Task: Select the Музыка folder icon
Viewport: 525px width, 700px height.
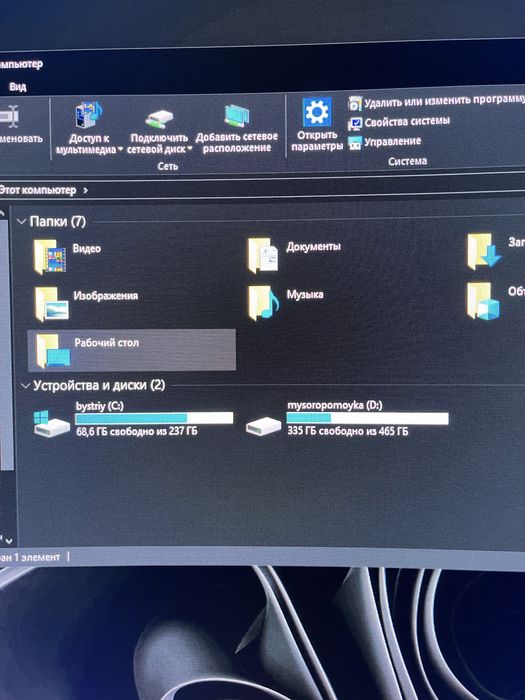Action: click(x=263, y=303)
